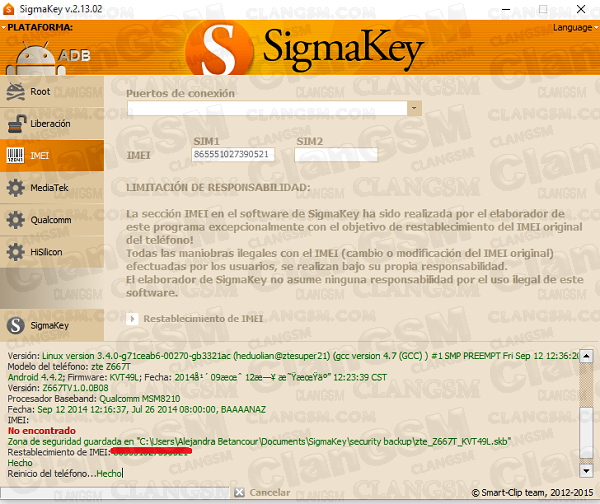This screenshot has height=504, width=600.
Task: Click the Cancelar X icon
Action: tap(240, 493)
